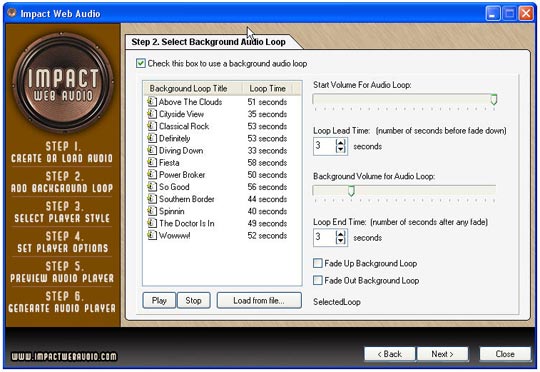540x372 pixels.
Task: Sort by Loop Time column header
Action: (267, 89)
